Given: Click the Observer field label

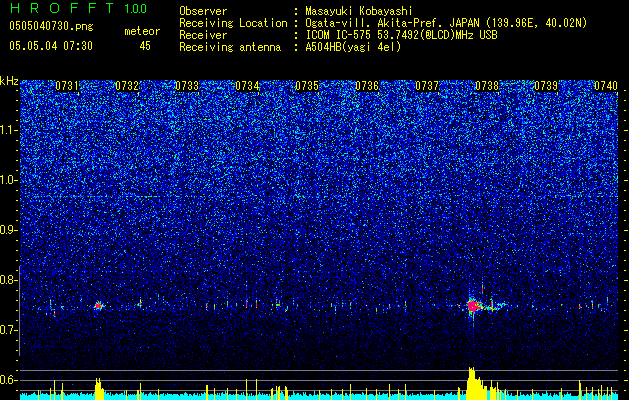Looking at the screenshot, I should coord(203,11).
